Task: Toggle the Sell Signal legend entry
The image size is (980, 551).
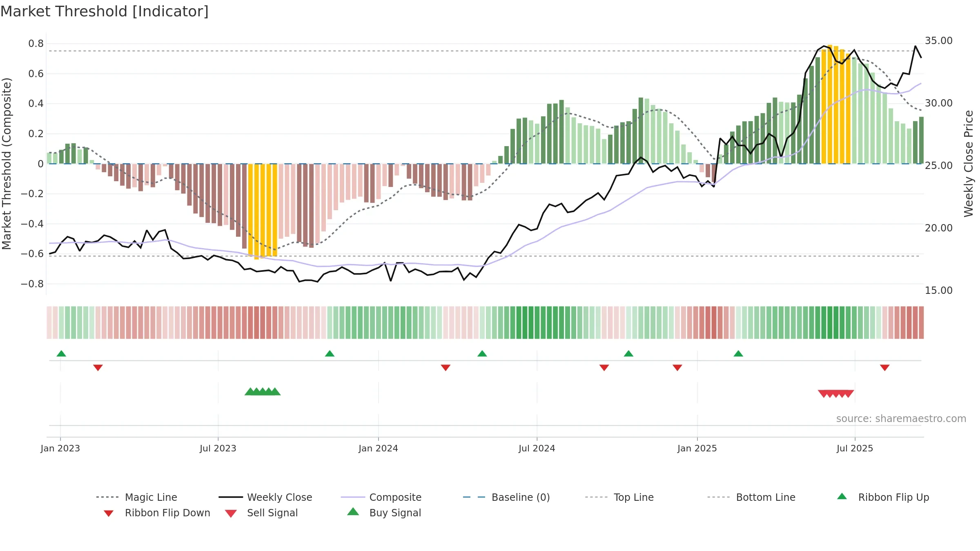Action: point(261,513)
